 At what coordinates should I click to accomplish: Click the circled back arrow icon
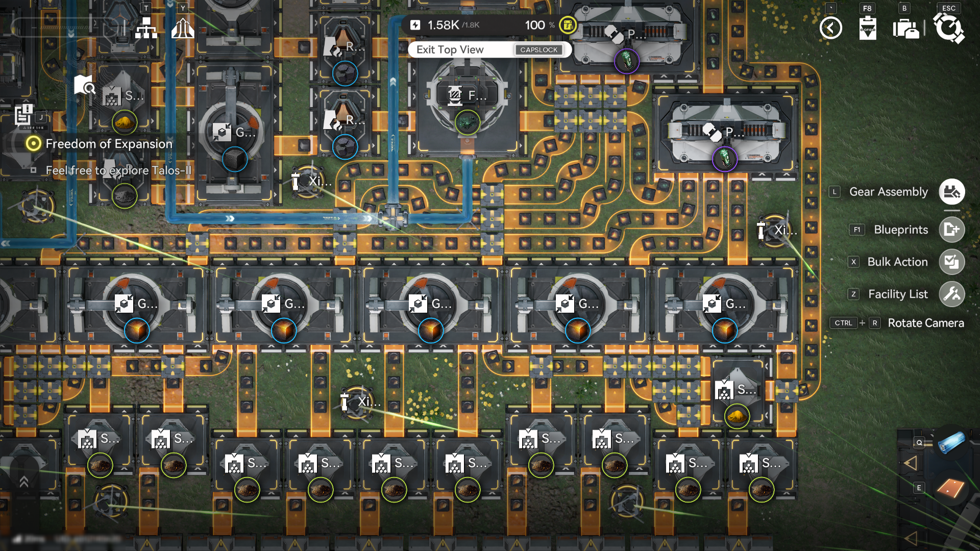click(830, 28)
